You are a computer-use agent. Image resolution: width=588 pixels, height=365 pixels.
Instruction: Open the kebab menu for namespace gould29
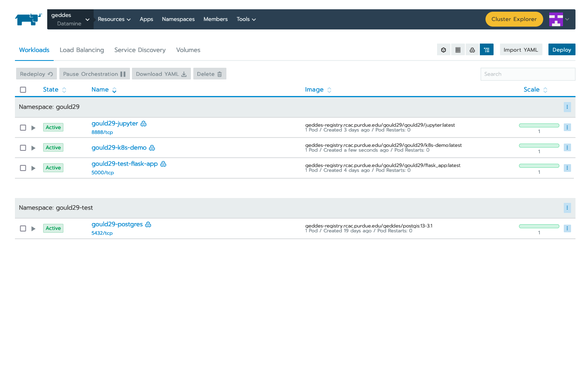[x=567, y=107]
